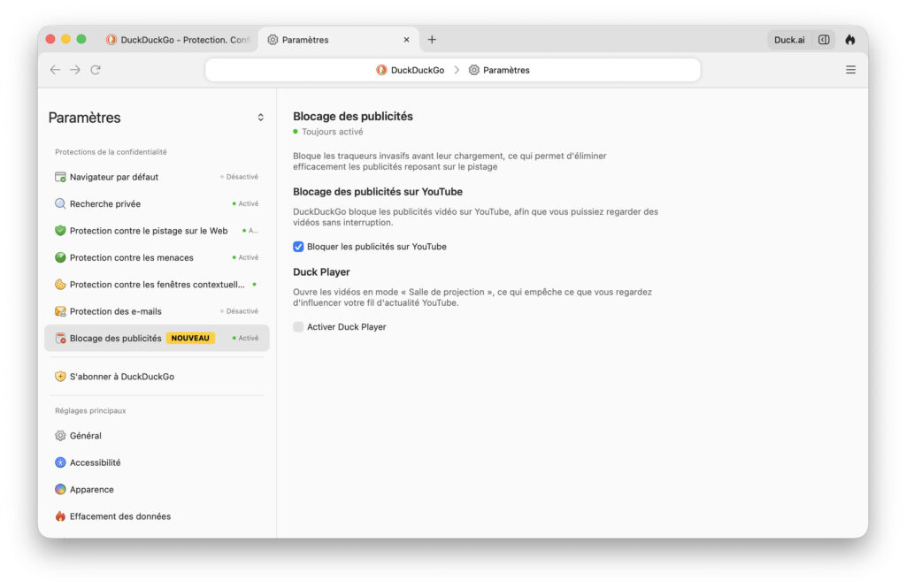Switch to the DuckDuckGo Protection tab

coord(179,40)
